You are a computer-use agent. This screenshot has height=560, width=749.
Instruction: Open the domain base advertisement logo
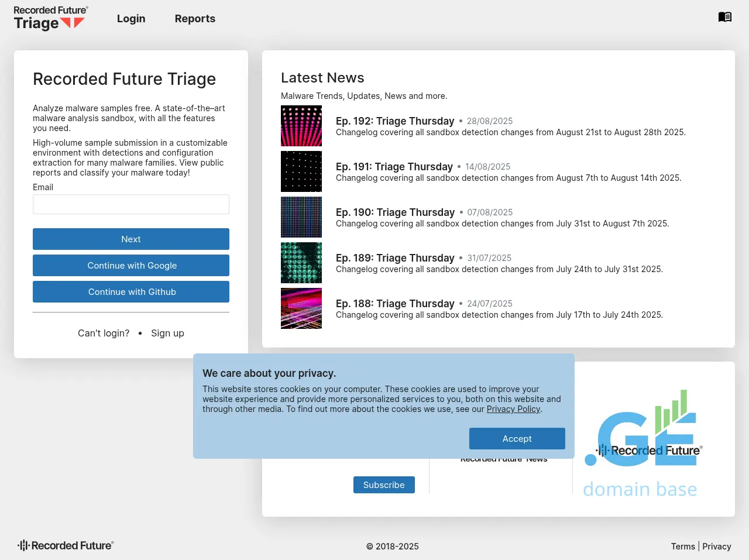click(x=643, y=445)
